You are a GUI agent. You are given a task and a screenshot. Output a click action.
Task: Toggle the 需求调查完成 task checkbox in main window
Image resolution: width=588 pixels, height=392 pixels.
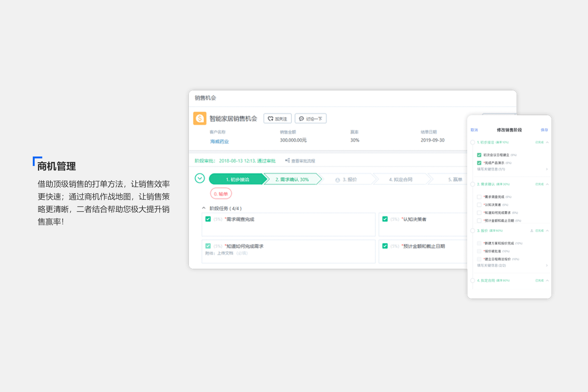208,219
